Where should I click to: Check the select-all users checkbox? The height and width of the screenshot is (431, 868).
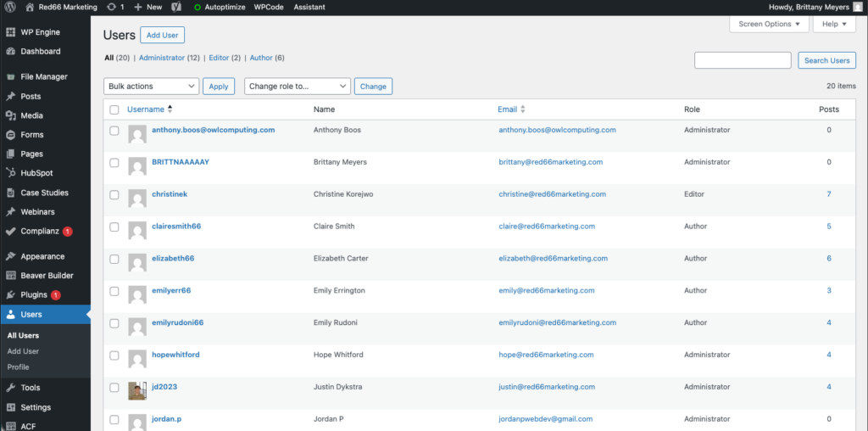pos(114,109)
